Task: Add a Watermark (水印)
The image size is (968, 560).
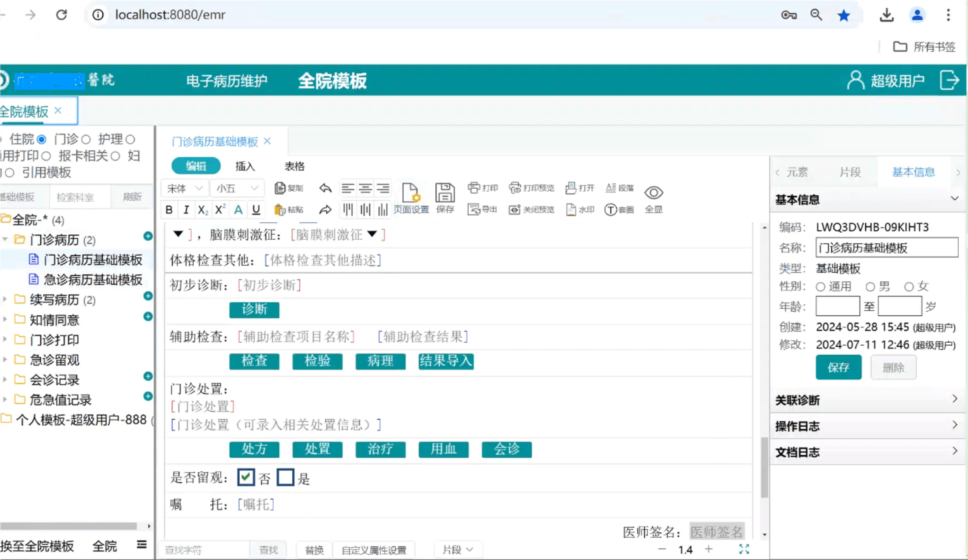Action: pos(580,209)
